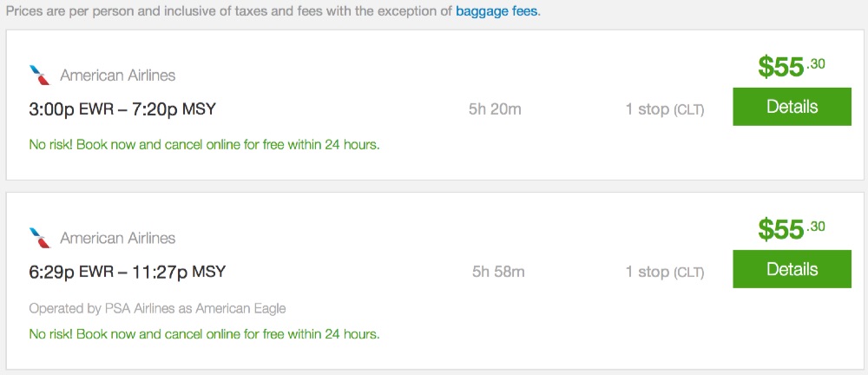The height and width of the screenshot is (375, 868).
Task: Click 1 stop (CLT) on 6:29p flight
Action: pos(664,272)
